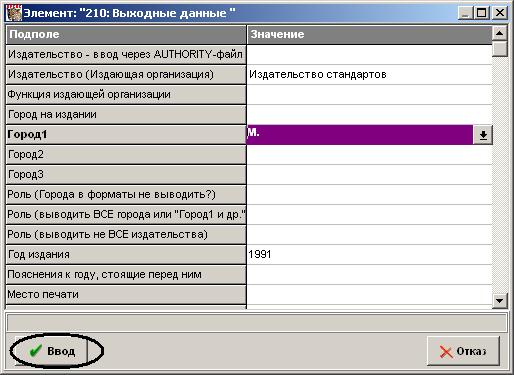This screenshot has width=514, height=375.
Task: Click the scrollbar down arrow
Action: 499,300
